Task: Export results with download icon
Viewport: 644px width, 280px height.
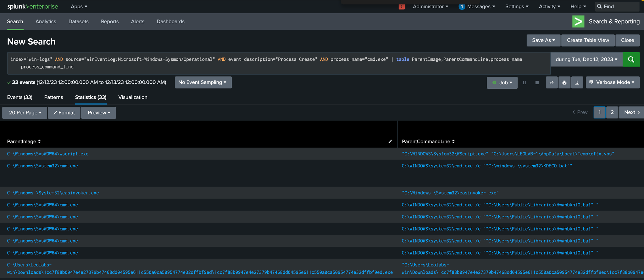Action: (x=577, y=82)
